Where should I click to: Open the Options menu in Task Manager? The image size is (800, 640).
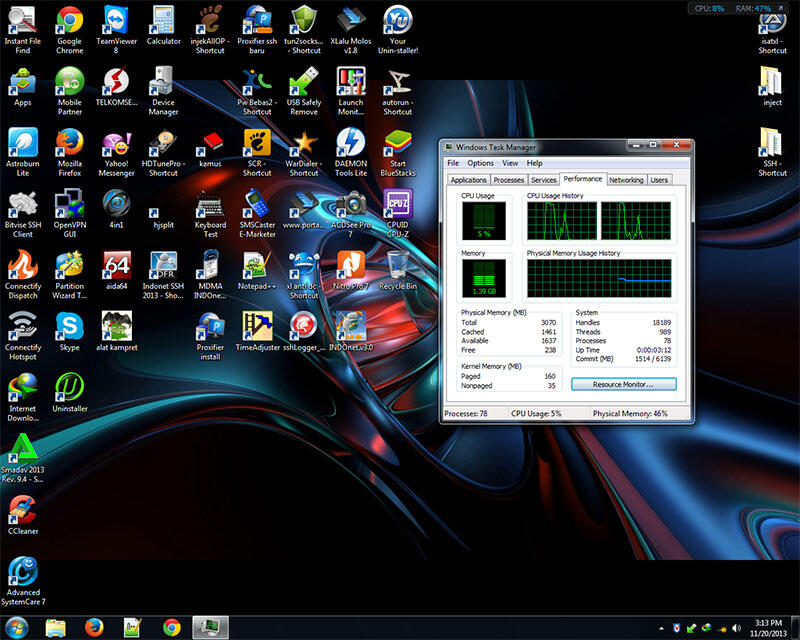pos(481,163)
